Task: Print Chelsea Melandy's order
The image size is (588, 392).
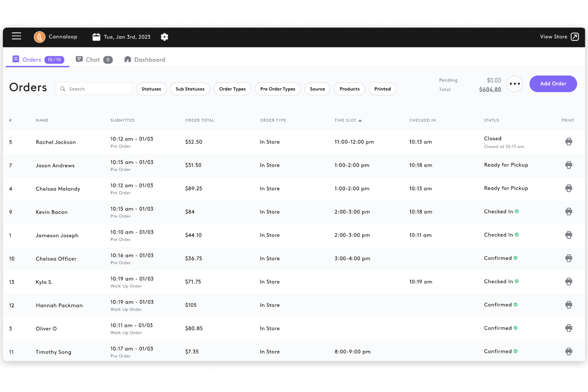Action: coord(569,188)
